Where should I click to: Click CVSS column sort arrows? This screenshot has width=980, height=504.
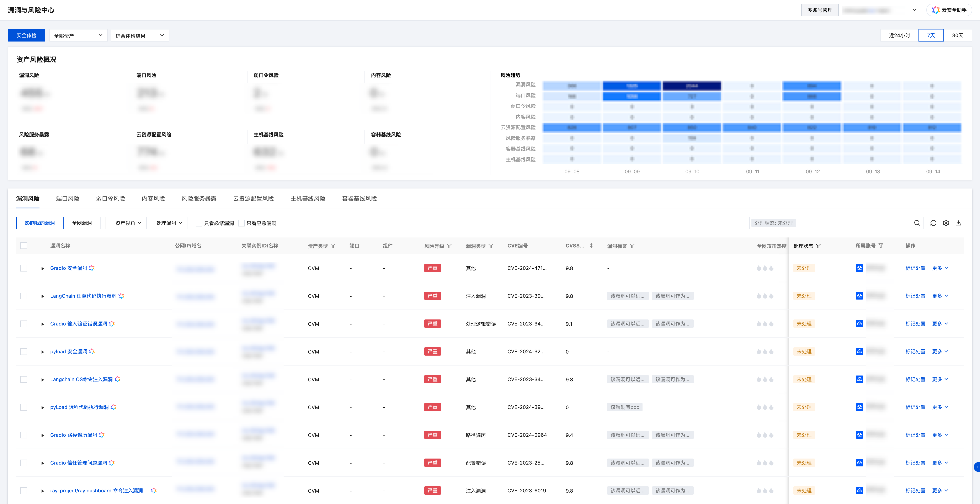[x=591, y=246]
